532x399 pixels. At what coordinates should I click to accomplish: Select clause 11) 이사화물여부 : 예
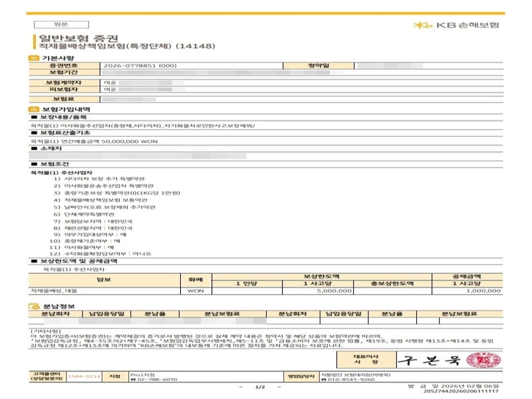(82, 247)
